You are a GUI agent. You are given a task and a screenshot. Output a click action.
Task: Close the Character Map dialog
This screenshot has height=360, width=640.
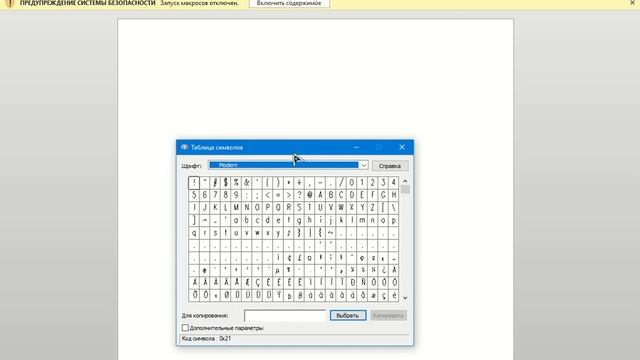(402, 147)
